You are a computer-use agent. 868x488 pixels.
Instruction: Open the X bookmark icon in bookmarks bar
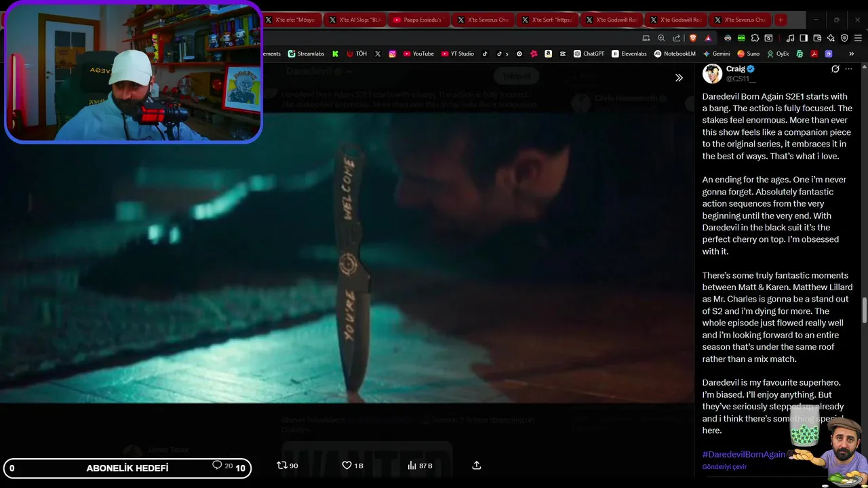378,54
